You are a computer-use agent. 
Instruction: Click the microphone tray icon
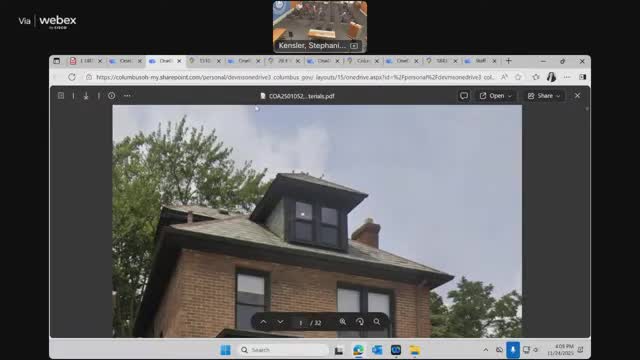coord(513,350)
